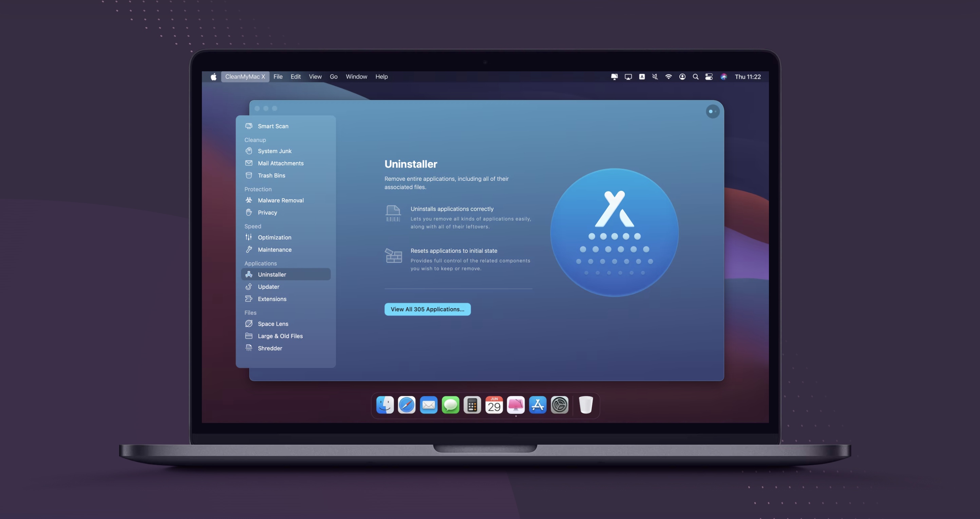980x519 pixels.
Task: Select the Updater applications tool
Action: click(x=268, y=286)
